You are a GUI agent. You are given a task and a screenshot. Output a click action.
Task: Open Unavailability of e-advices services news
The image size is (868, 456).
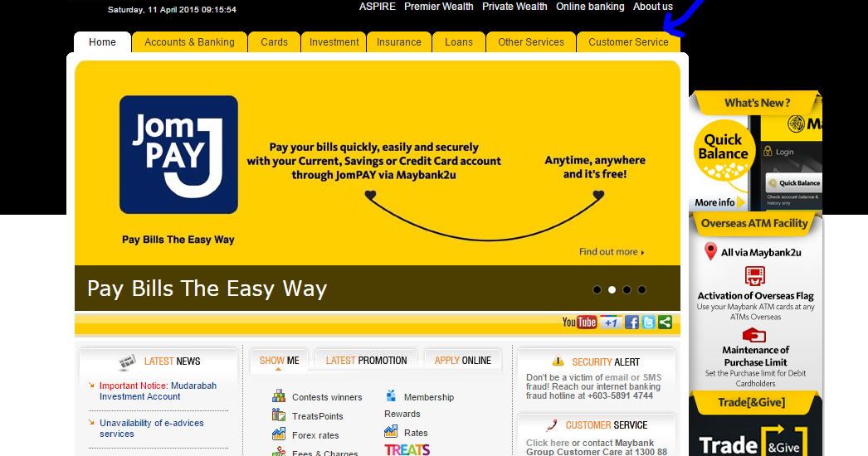152,429
